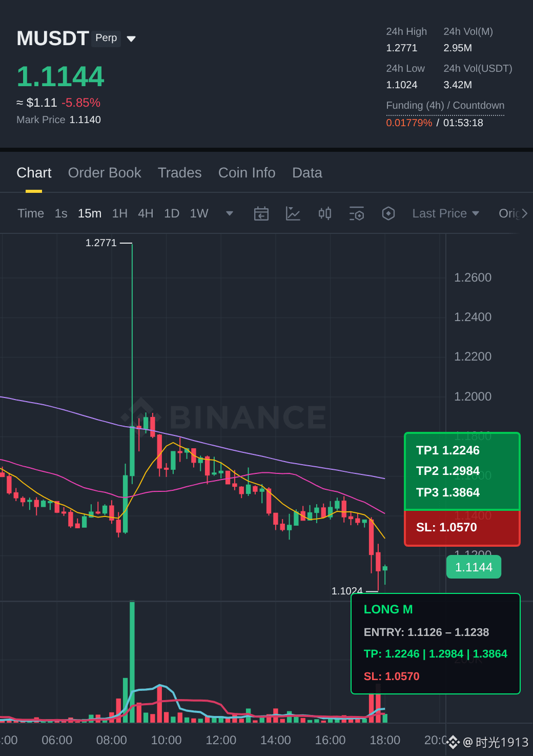Tap the 18:00 time axis label
The height and width of the screenshot is (756, 533).
[x=385, y=740]
